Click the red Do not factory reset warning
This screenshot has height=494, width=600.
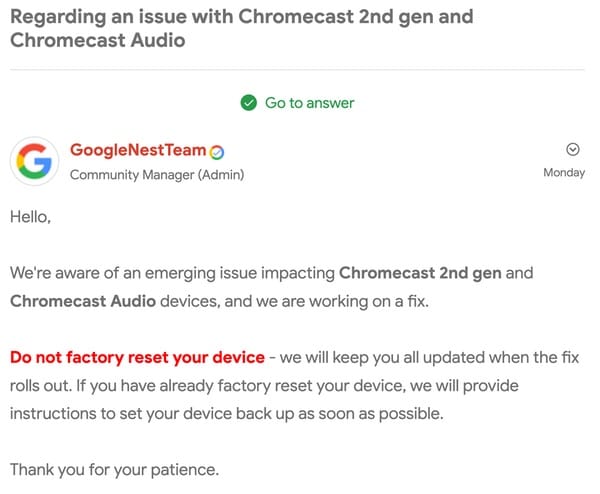click(137, 357)
